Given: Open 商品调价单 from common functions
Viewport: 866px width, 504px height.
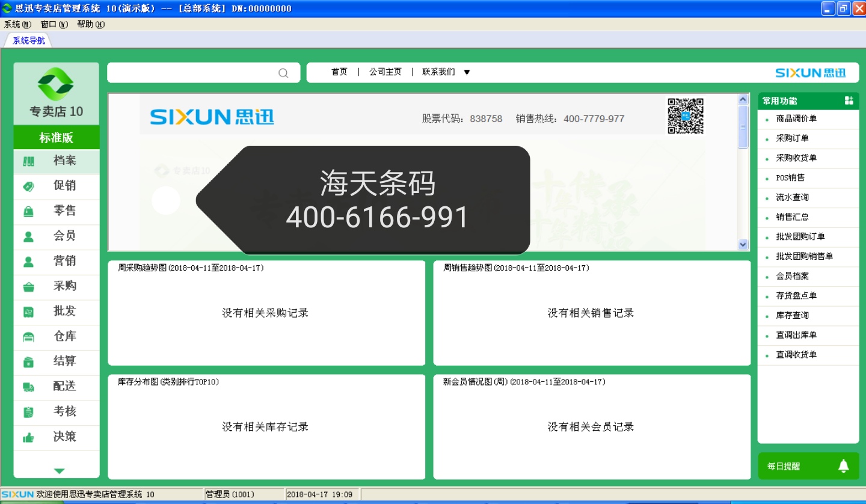Looking at the screenshot, I should tap(796, 119).
